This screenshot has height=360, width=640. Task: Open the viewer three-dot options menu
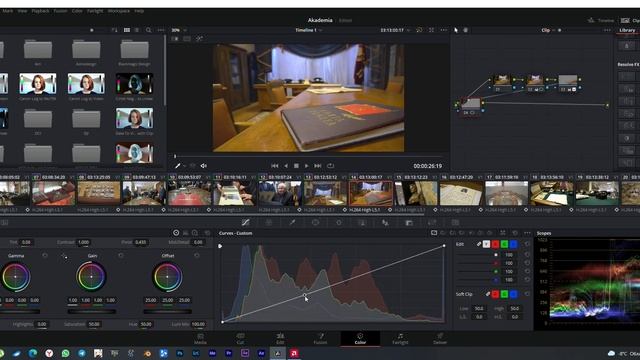coord(444,30)
